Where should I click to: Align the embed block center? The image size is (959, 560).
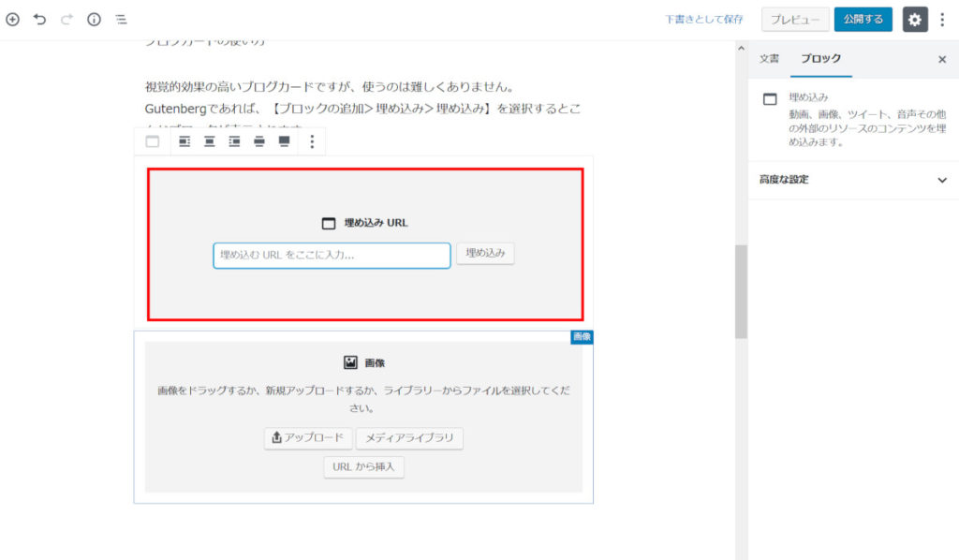pyautogui.click(x=209, y=141)
